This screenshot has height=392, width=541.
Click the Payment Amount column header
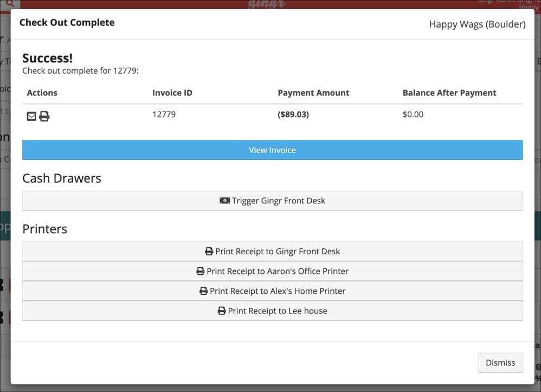point(313,93)
